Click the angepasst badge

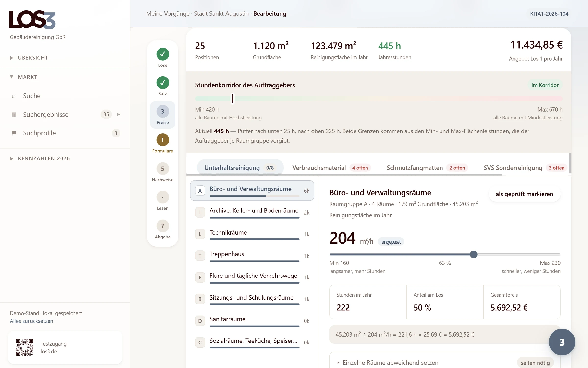click(x=391, y=242)
